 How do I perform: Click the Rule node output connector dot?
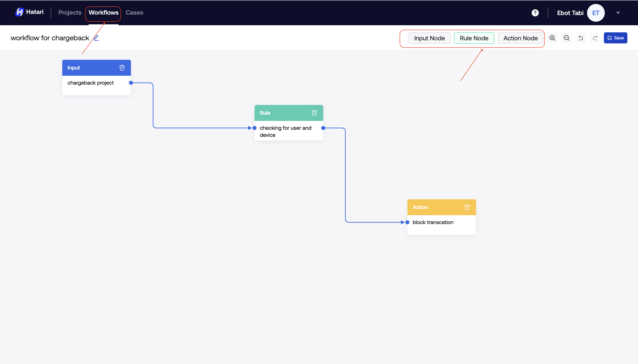323,128
